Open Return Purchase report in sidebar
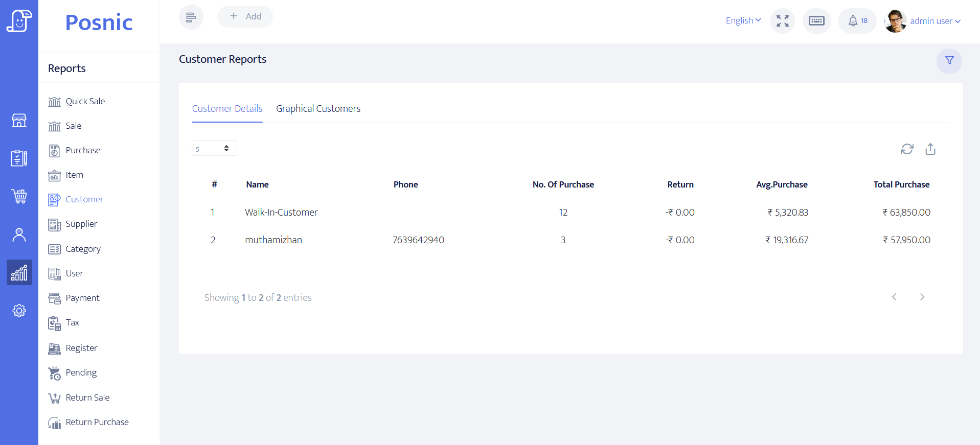980x445 pixels. 97,422
